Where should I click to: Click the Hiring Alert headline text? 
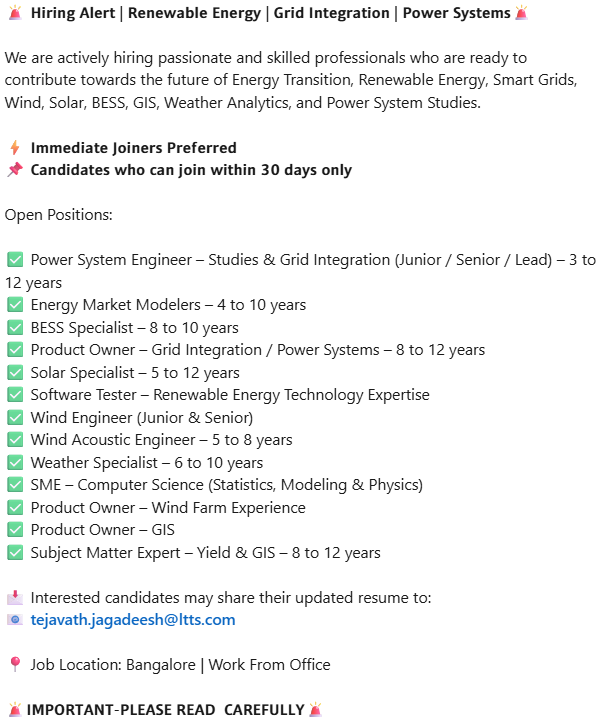coord(270,13)
